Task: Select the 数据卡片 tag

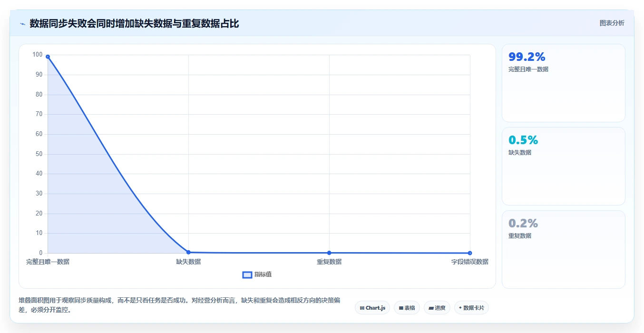Action: pyautogui.click(x=471, y=308)
